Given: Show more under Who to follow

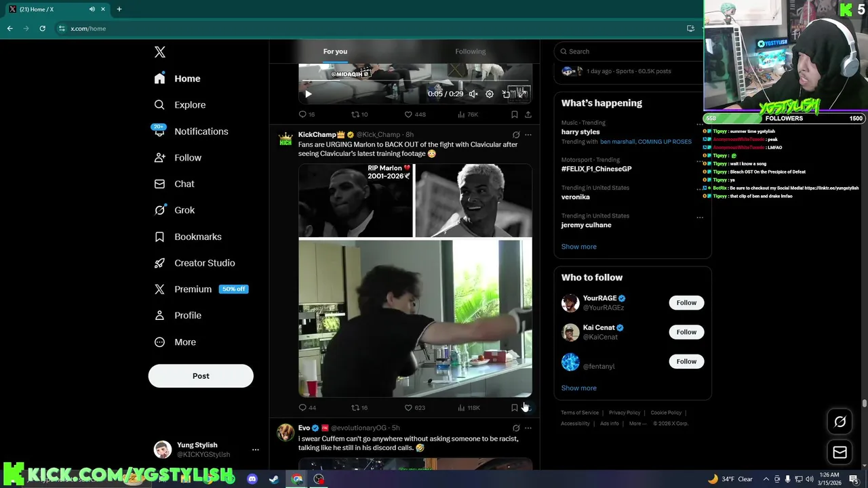Looking at the screenshot, I should (x=578, y=388).
